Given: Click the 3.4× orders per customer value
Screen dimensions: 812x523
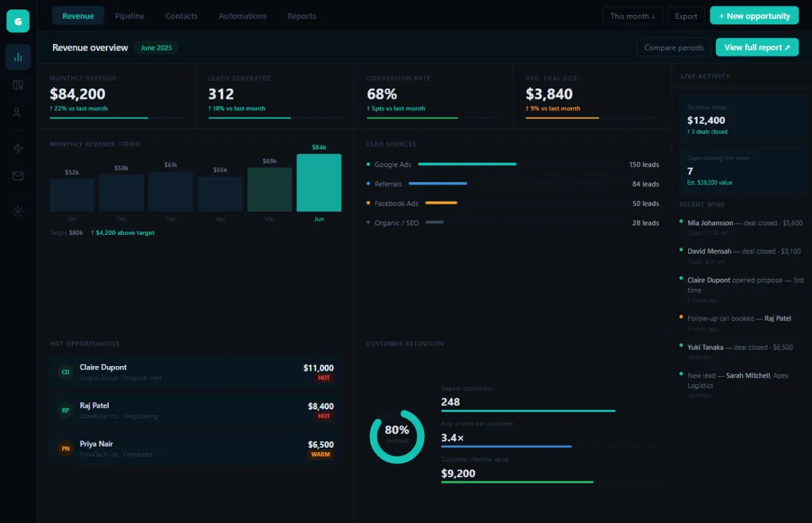Looking at the screenshot, I should coord(453,438).
